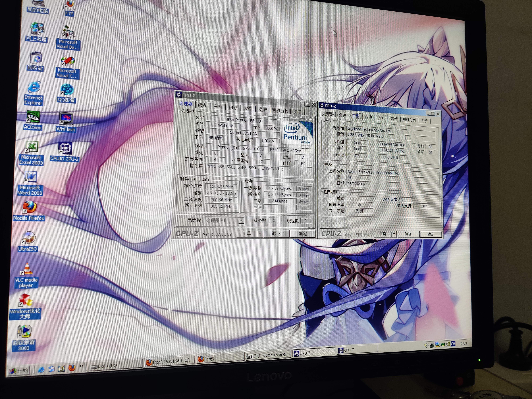Click Firefox icon in quick launch bar
Image resolution: width=532 pixels, height=399 pixels.
[72, 368]
